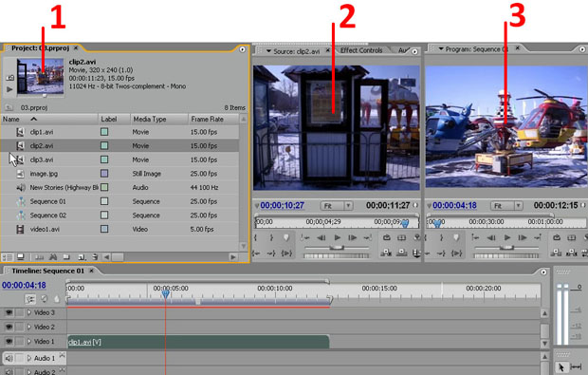Hide the Video 3 track output
The width and height of the screenshot is (588, 375).
(x=9, y=312)
